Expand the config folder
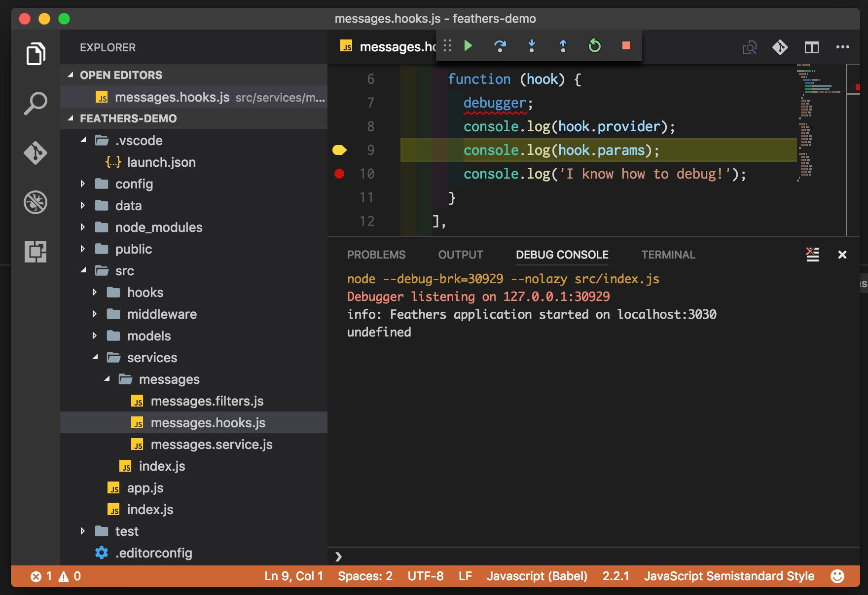 click(82, 184)
